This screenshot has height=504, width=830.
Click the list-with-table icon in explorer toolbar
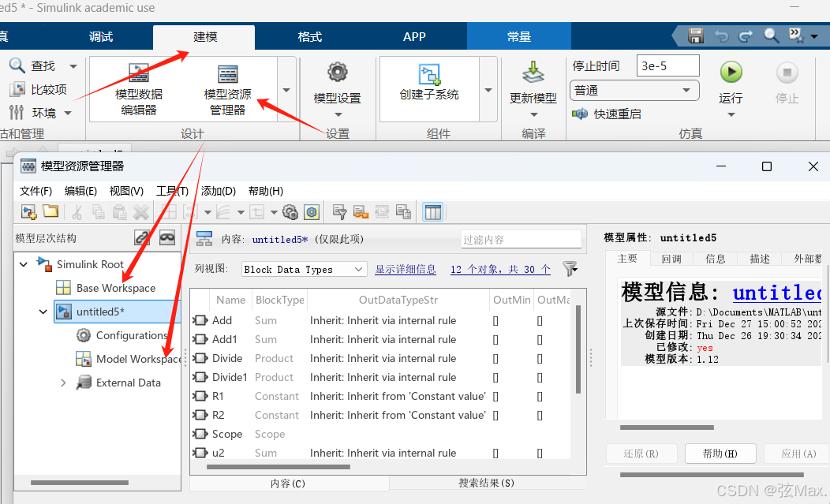(403, 212)
